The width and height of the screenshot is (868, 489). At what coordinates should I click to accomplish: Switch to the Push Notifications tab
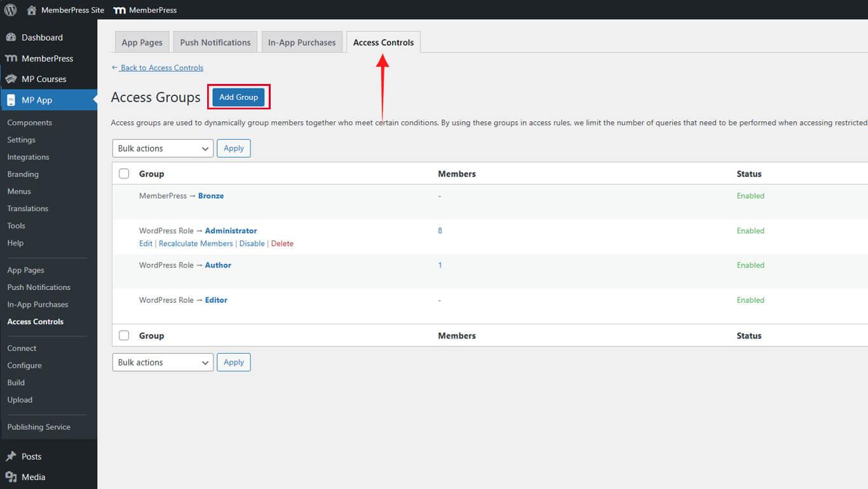(x=215, y=43)
